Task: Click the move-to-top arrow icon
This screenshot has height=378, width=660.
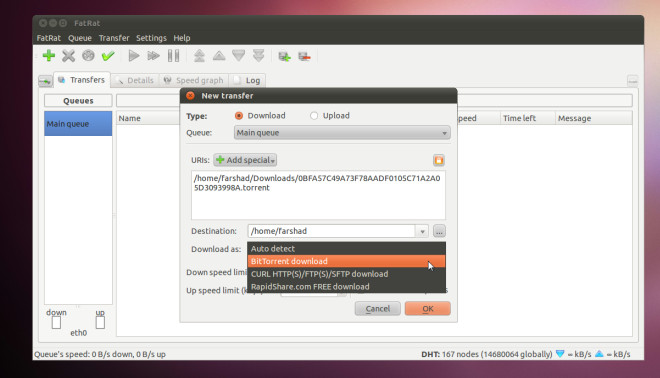Action: (199, 56)
